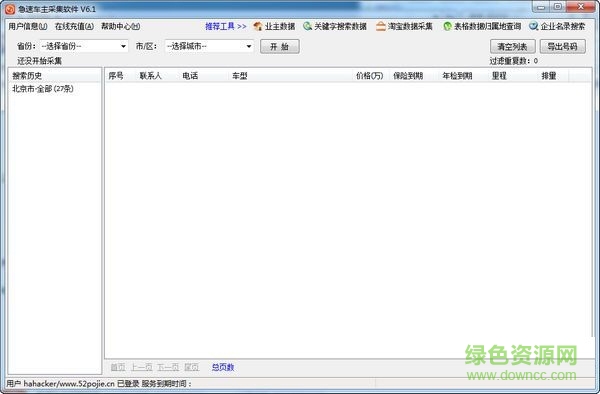600x394 pixels.
Task: Open the 淘宝数据采集 icon
Action: [380, 26]
